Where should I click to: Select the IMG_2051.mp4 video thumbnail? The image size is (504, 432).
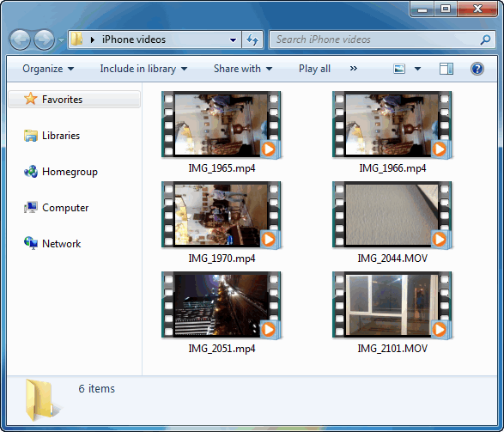click(x=222, y=306)
